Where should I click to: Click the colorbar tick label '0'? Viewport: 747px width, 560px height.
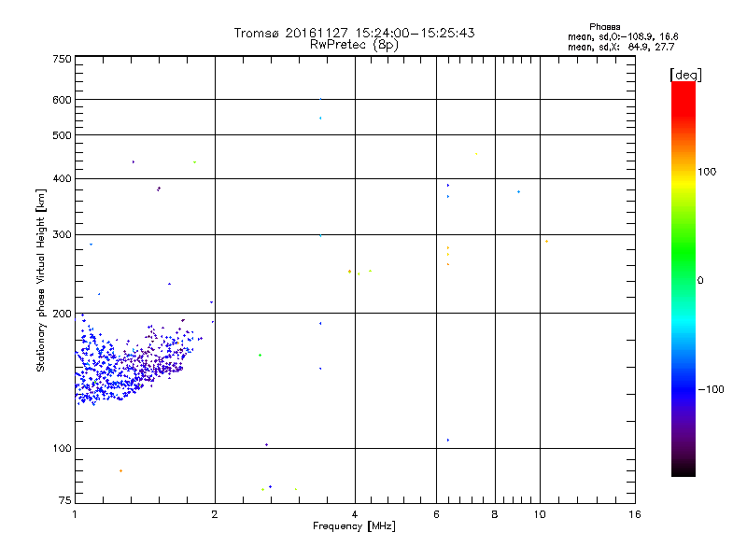click(700, 281)
